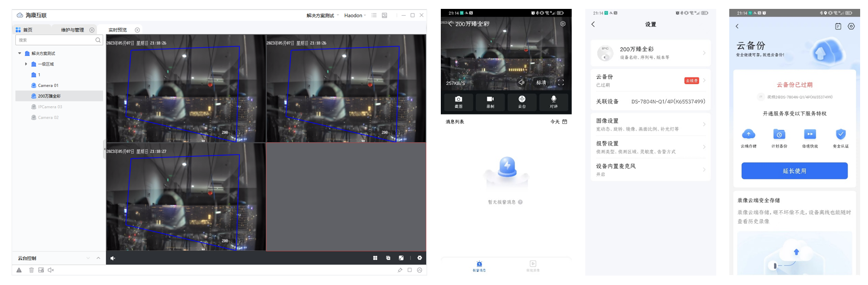The width and height of the screenshot is (868, 285).
Task: Click the 搜索 search input field
Action: (55, 40)
